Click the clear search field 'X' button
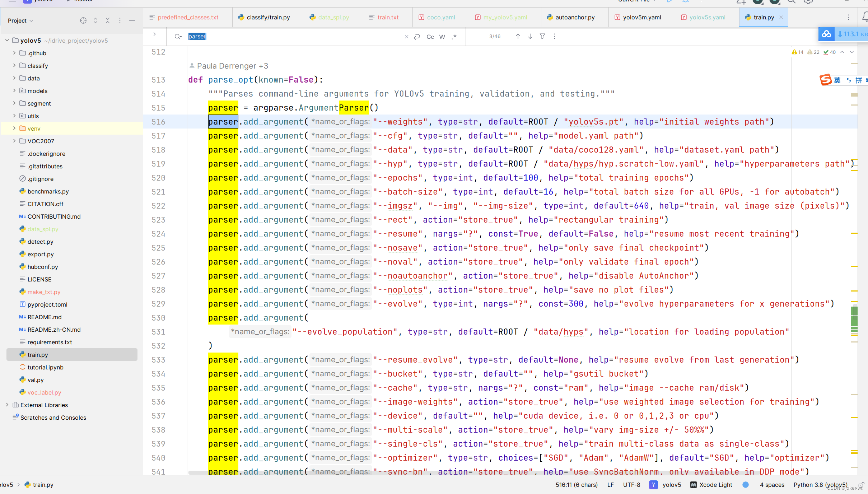The height and width of the screenshot is (494, 868). (x=406, y=36)
